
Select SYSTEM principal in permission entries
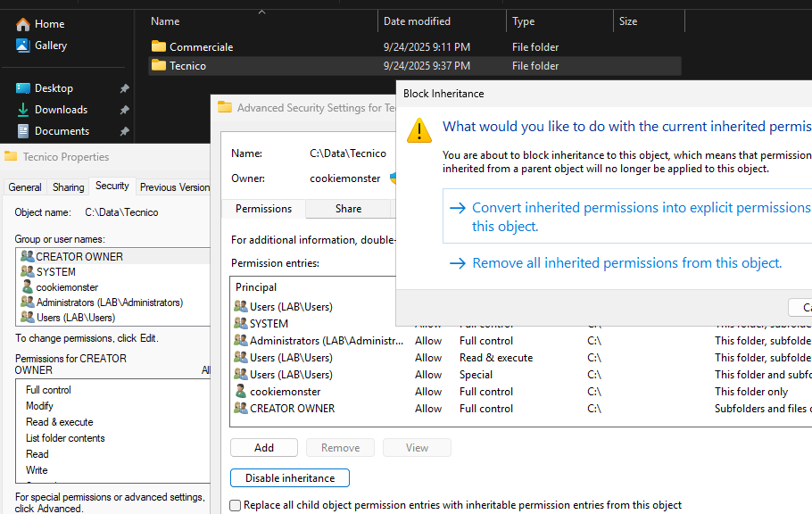269,324
